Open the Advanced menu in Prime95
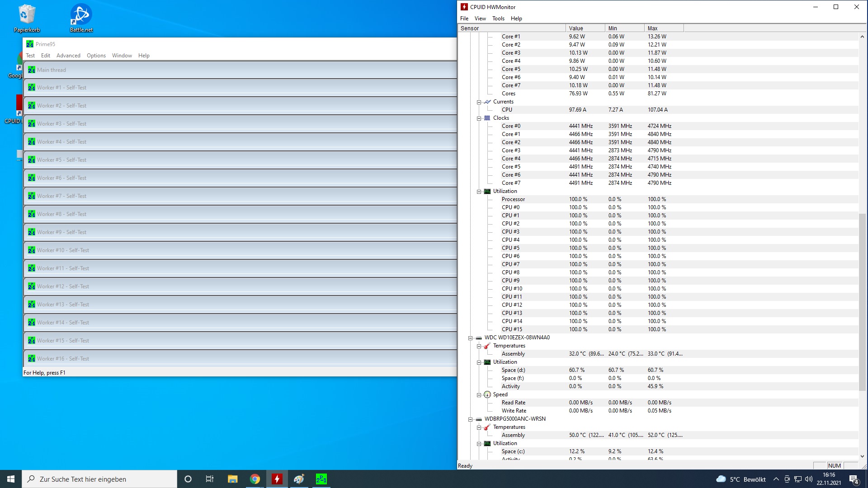 coord(68,56)
